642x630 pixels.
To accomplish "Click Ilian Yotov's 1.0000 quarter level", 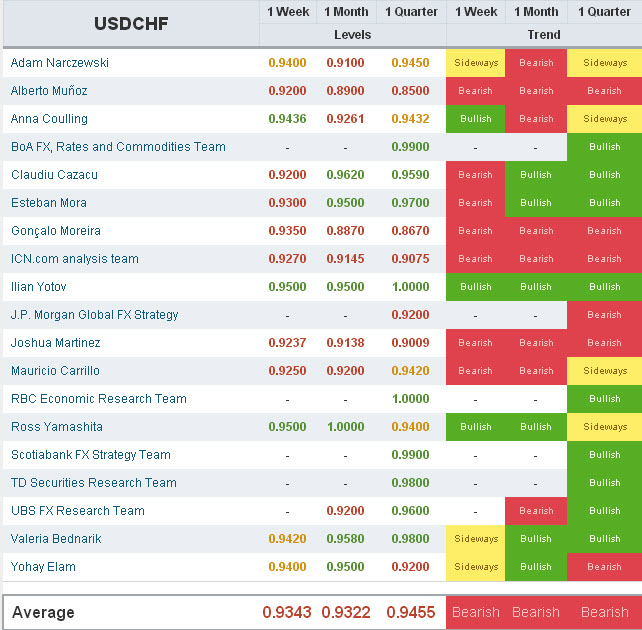I will tap(411, 287).
